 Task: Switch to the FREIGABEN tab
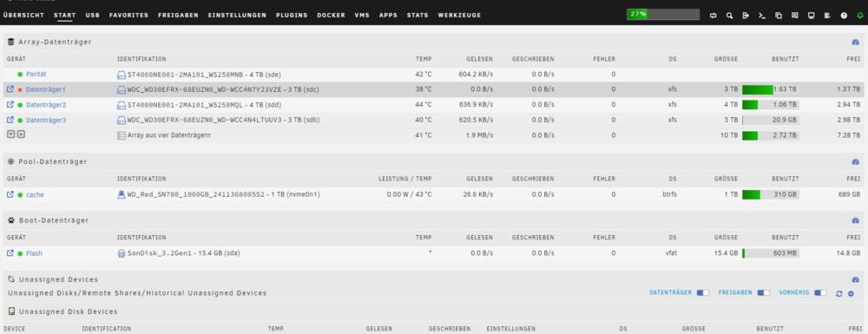coord(178,16)
